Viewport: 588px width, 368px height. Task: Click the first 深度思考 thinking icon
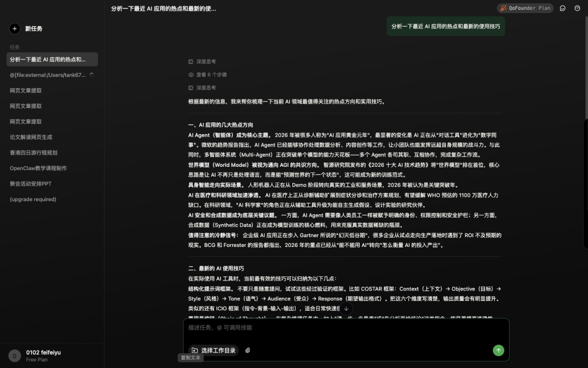191,62
